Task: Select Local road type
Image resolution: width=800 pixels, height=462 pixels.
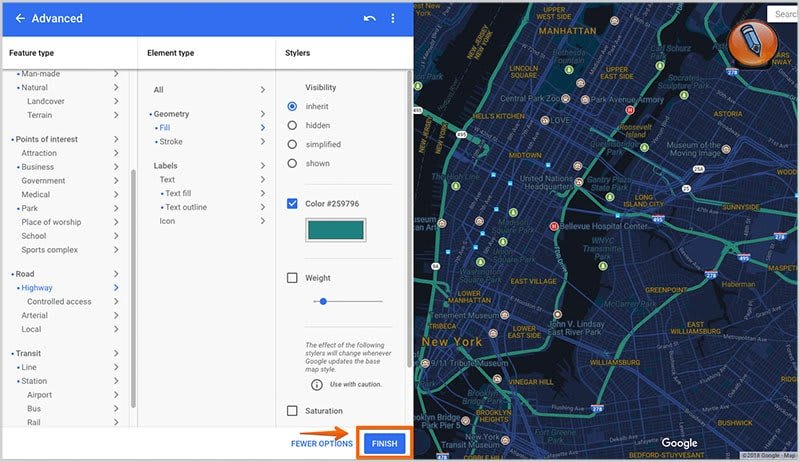Action: 31,329
